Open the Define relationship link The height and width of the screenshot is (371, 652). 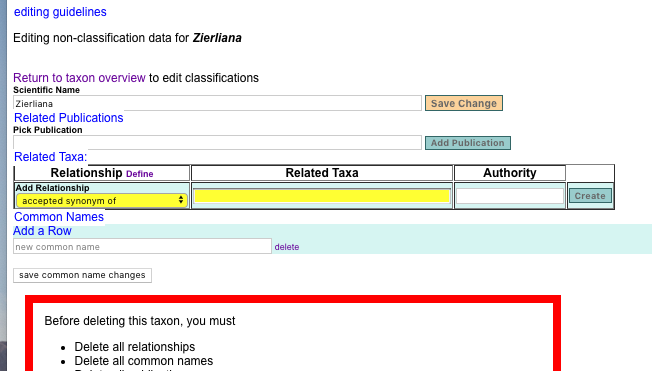tap(140, 174)
